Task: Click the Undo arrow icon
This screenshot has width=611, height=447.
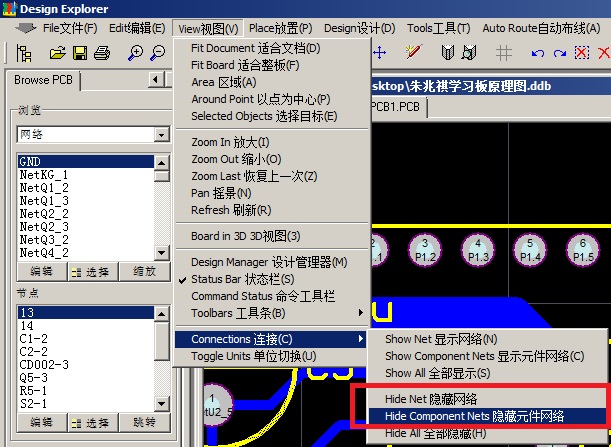Action: tap(539, 52)
